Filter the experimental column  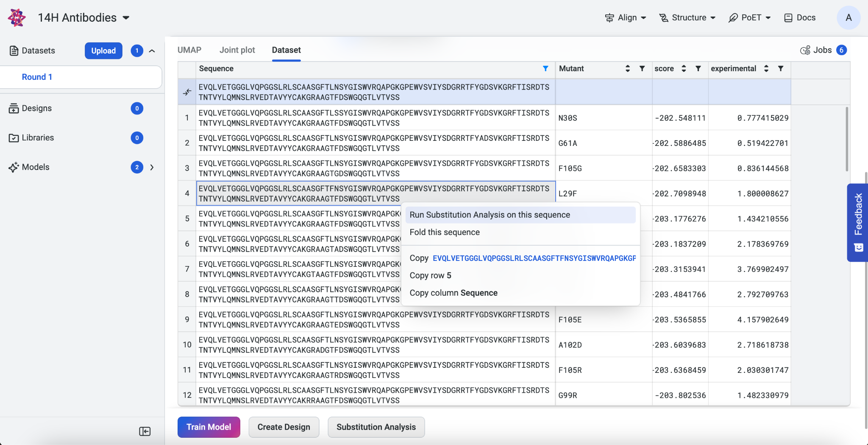tap(781, 68)
